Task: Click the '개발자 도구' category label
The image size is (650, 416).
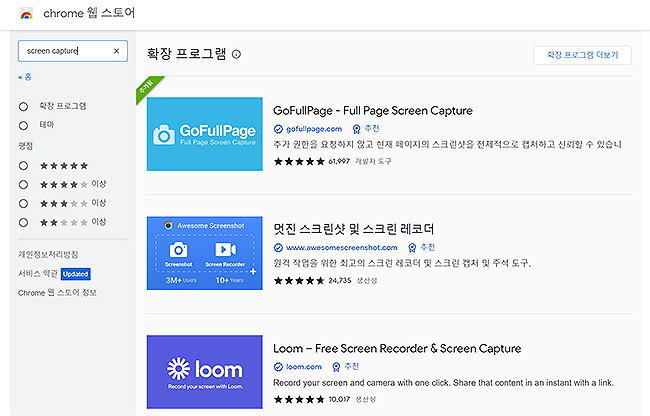Action: [x=373, y=161]
